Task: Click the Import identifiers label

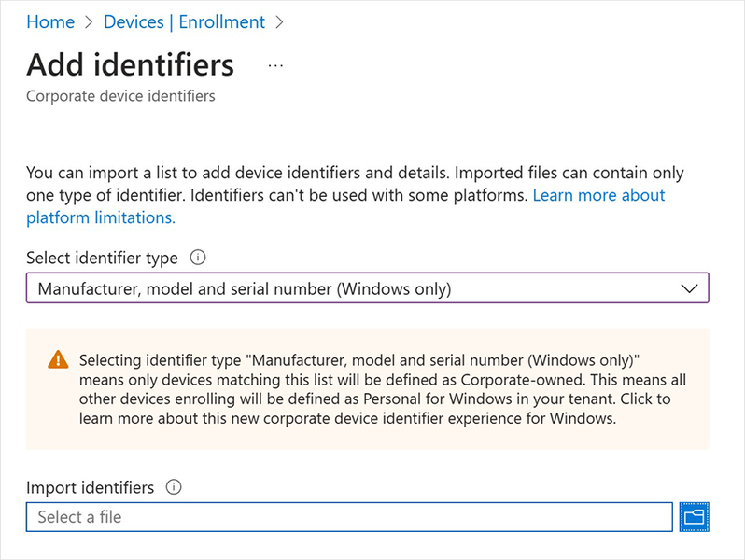Action: tap(90, 487)
